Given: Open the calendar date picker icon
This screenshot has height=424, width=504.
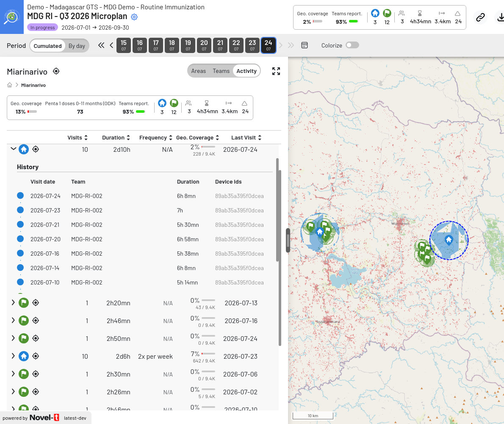Looking at the screenshot, I should [x=305, y=45].
